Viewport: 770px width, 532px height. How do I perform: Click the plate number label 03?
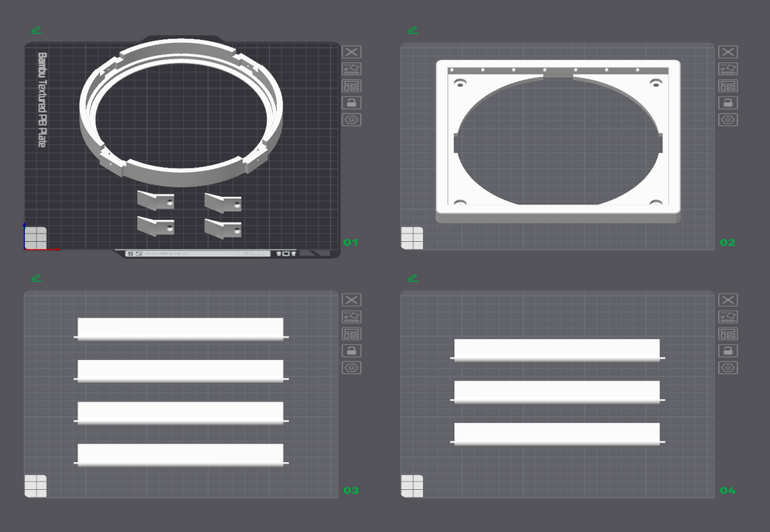(350, 490)
